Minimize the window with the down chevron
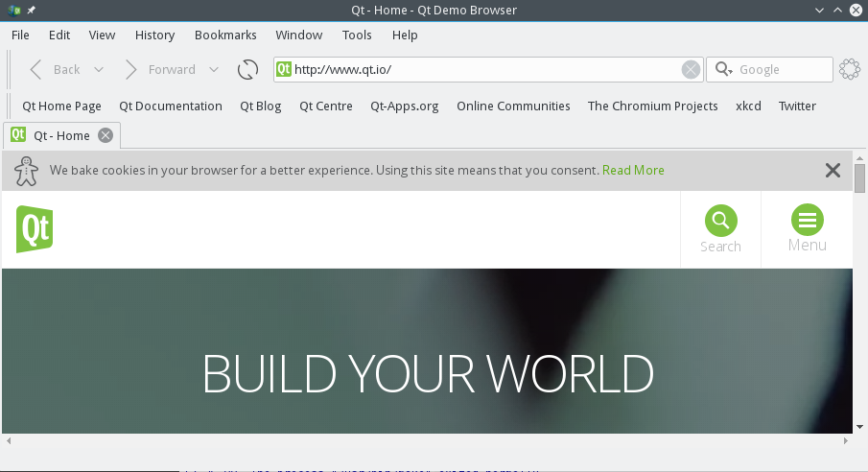This screenshot has height=472, width=868. (x=819, y=10)
